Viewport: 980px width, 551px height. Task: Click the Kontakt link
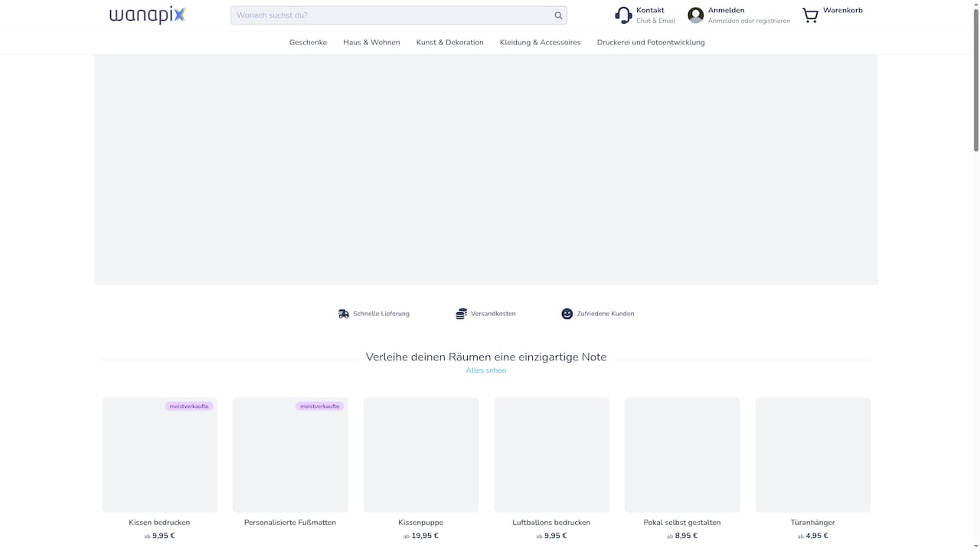[650, 11]
